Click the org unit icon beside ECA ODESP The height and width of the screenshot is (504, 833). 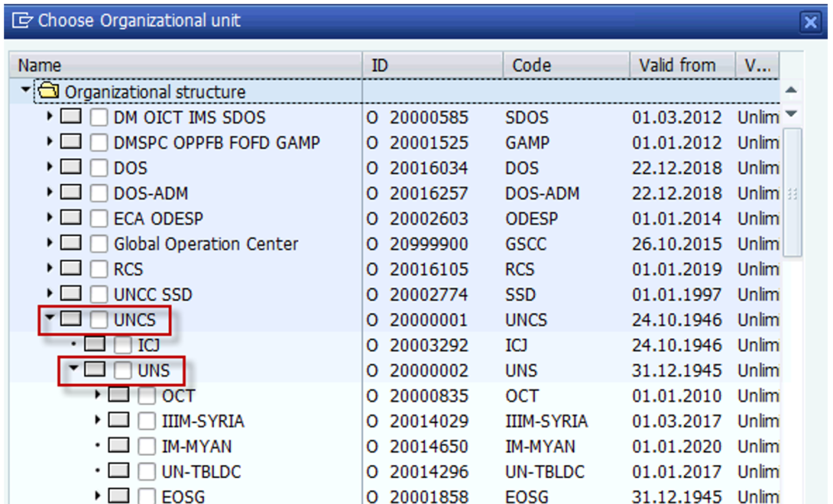[x=71, y=217]
